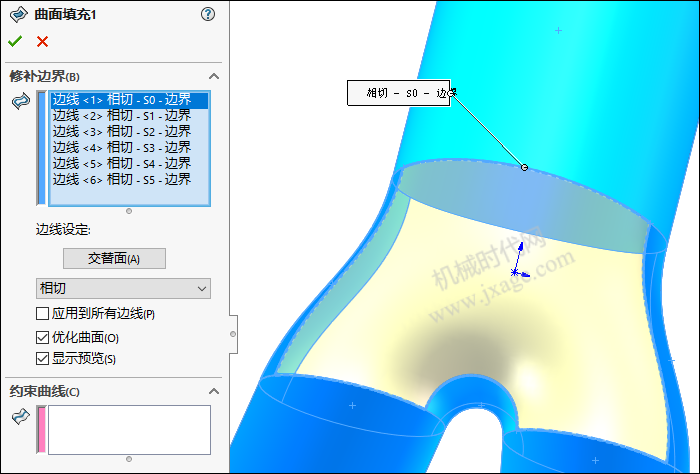Screen dimensions: 700x474
Task: Click the boundary list resize handle
Action: (x=129, y=211)
